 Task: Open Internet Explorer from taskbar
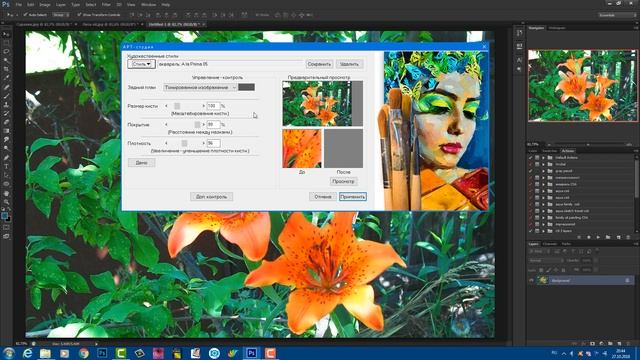27,353
